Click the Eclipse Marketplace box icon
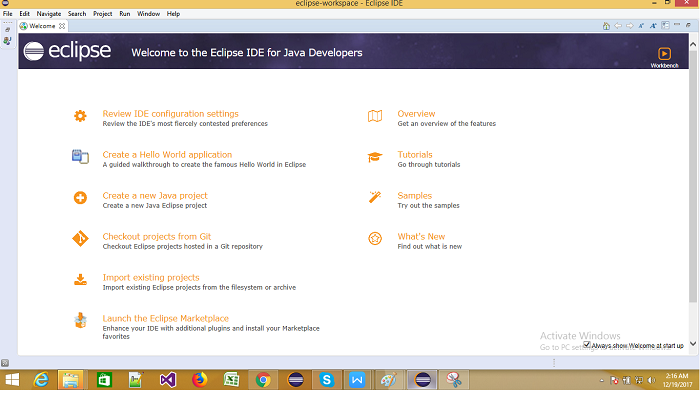The height and width of the screenshot is (393, 700). pyautogui.click(x=80, y=320)
